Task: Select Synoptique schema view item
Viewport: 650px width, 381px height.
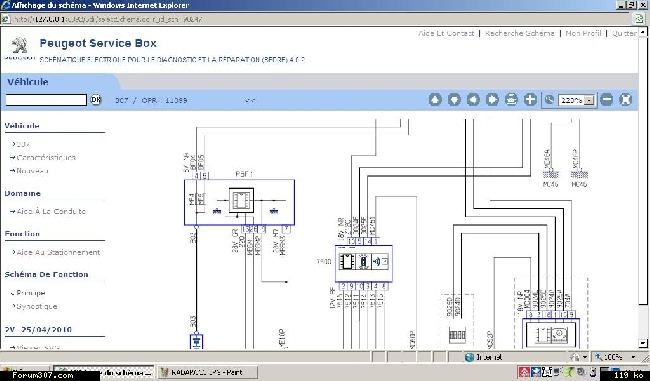Action: (x=36, y=306)
